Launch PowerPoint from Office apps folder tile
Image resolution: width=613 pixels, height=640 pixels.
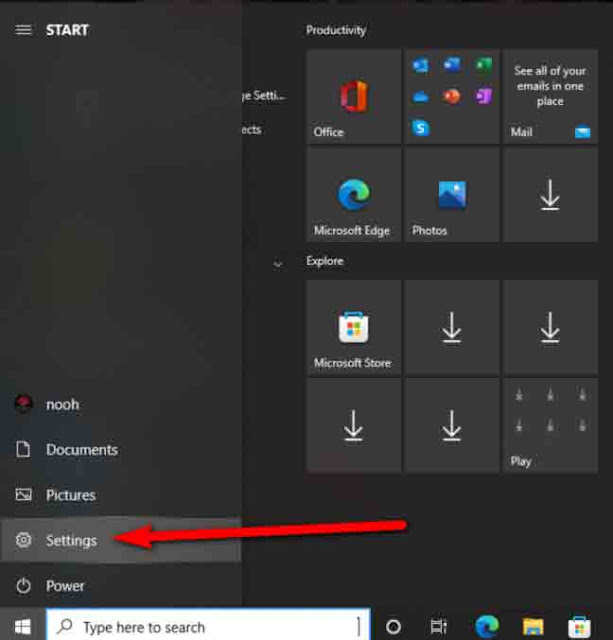452,96
